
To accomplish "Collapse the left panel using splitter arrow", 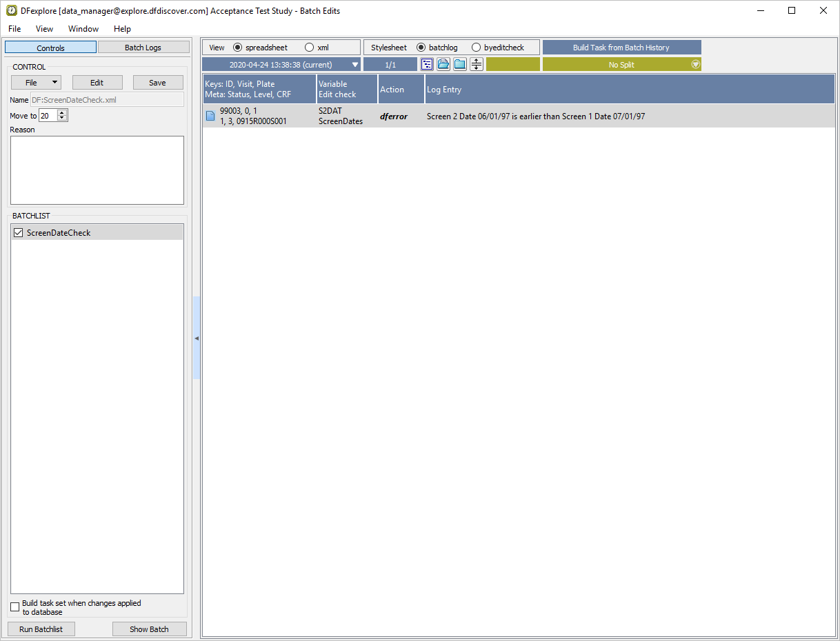I will click(197, 338).
